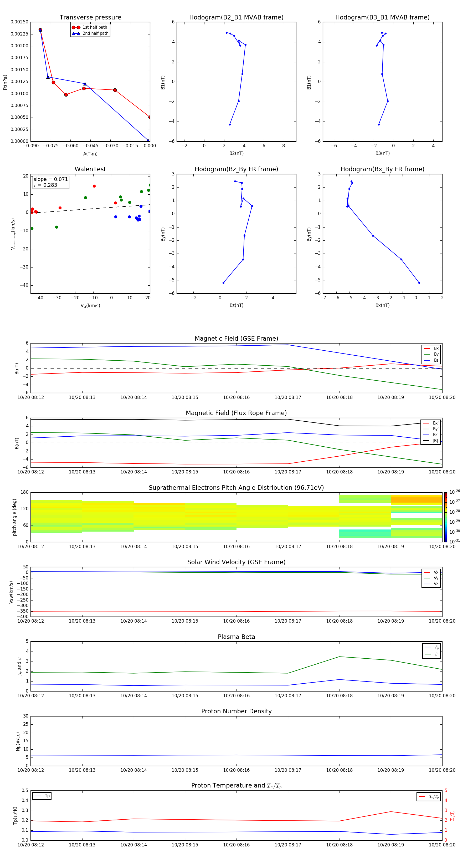Click the Suprathermal Electrons Pitch Angle Distribution title
The width and height of the screenshot is (473, 868).
236,488
